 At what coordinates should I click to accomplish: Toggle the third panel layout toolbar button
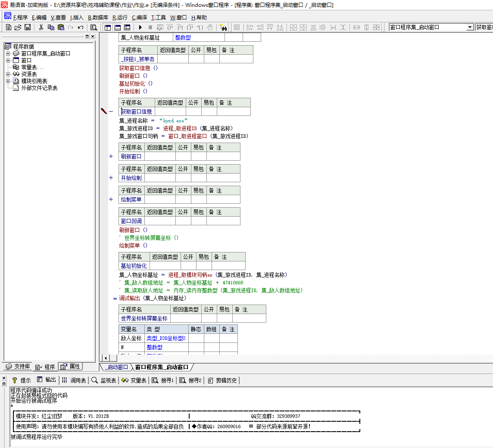click(127, 27)
